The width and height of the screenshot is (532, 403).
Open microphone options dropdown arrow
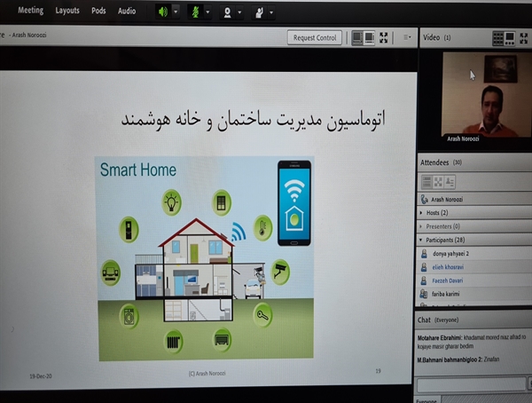coord(207,12)
